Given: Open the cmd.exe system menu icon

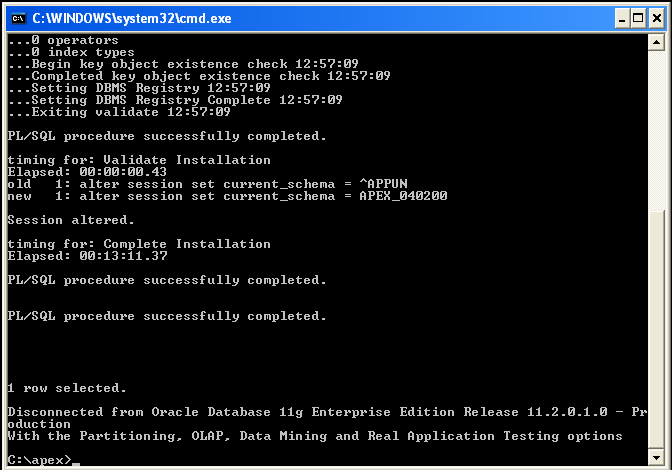Looking at the screenshot, I should pos(18,18).
